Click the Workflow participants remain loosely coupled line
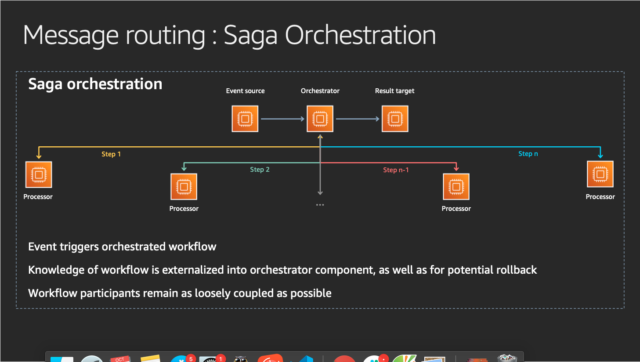This screenshot has height=362, width=640. (180, 293)
